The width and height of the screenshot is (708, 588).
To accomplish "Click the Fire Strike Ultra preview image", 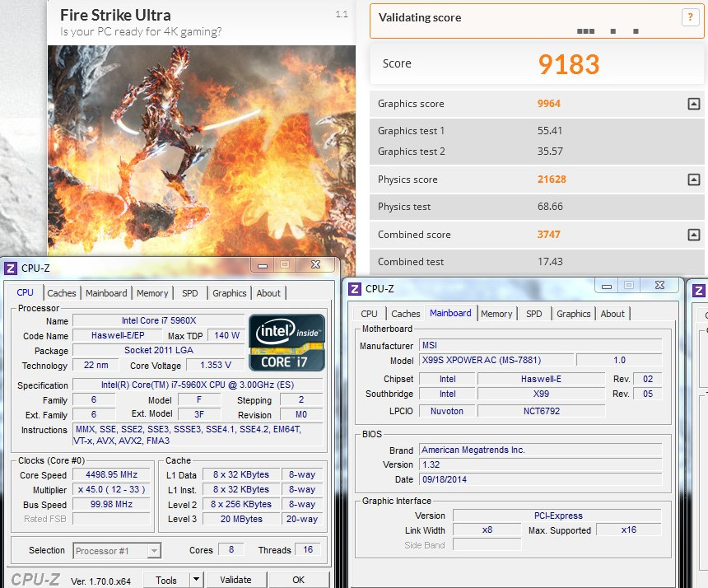I will 201,148.
